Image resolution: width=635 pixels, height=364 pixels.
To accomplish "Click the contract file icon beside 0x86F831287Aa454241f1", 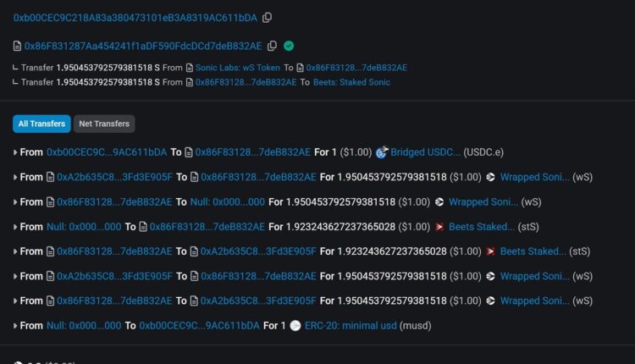I will 18,46.
